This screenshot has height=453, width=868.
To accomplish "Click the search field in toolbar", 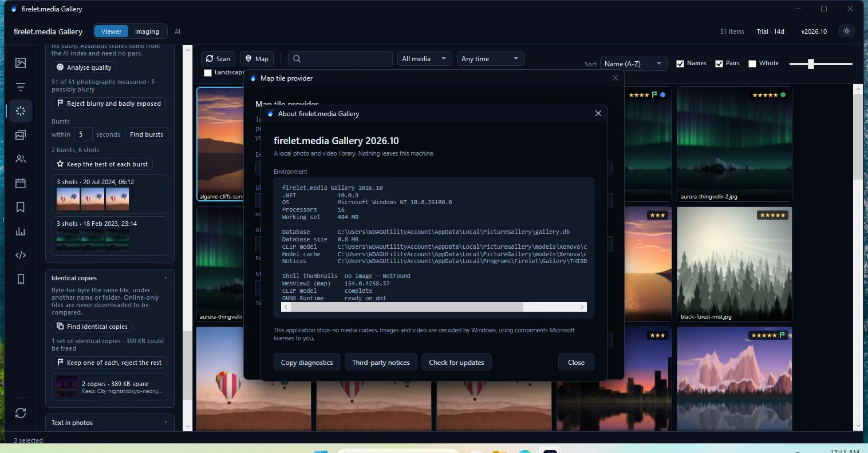I will [340, 59].
